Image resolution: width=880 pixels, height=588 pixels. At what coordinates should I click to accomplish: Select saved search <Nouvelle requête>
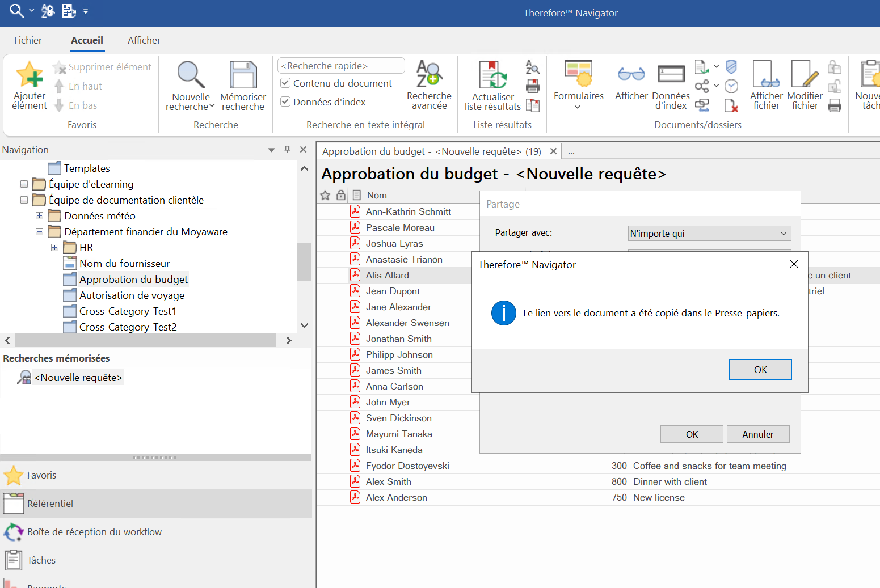(x=78, y=378)
